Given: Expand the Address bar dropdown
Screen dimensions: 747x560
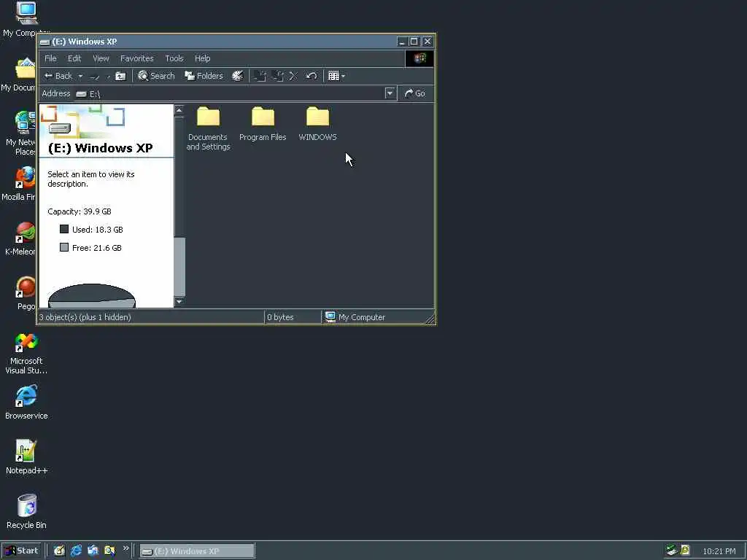Looking at the screenshot, I should [390, 93].
